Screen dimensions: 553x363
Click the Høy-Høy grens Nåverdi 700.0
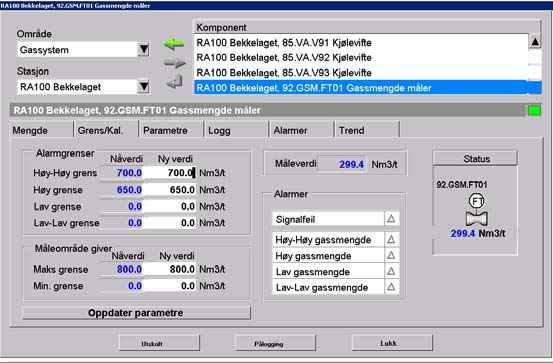coord(129,173)
